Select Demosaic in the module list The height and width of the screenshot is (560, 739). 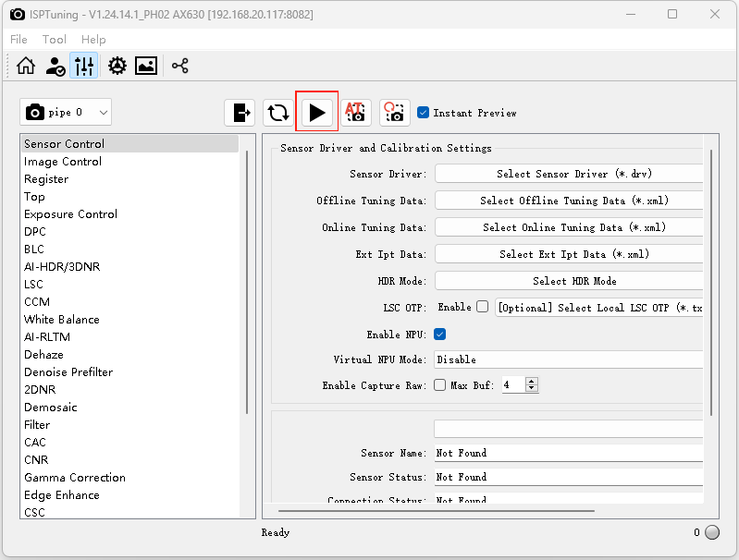coord(129,408)
